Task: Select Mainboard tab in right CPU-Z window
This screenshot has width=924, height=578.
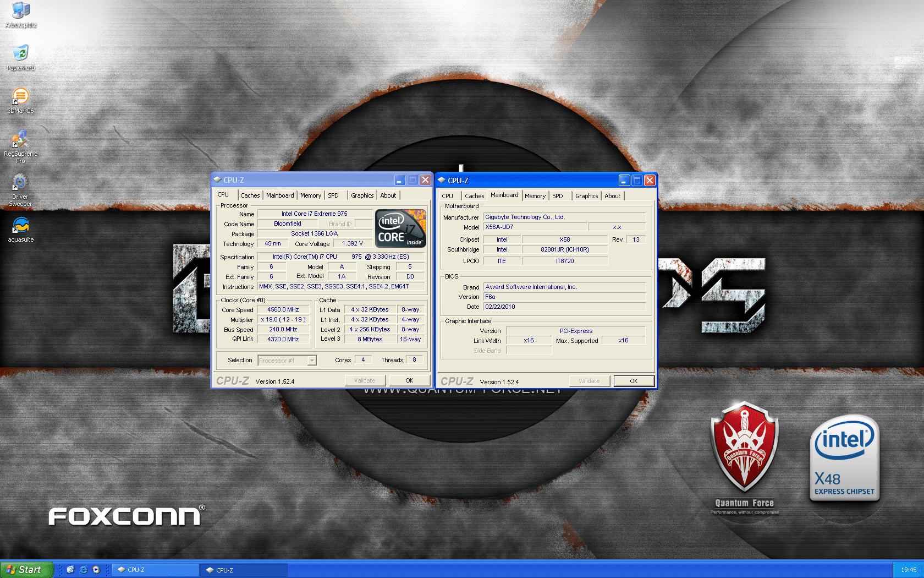Action: (x=504, y=195)
